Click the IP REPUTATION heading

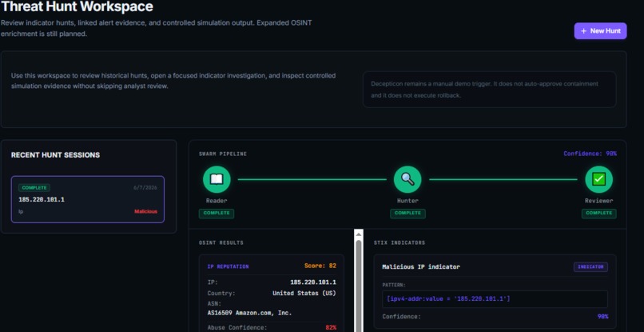228,266
